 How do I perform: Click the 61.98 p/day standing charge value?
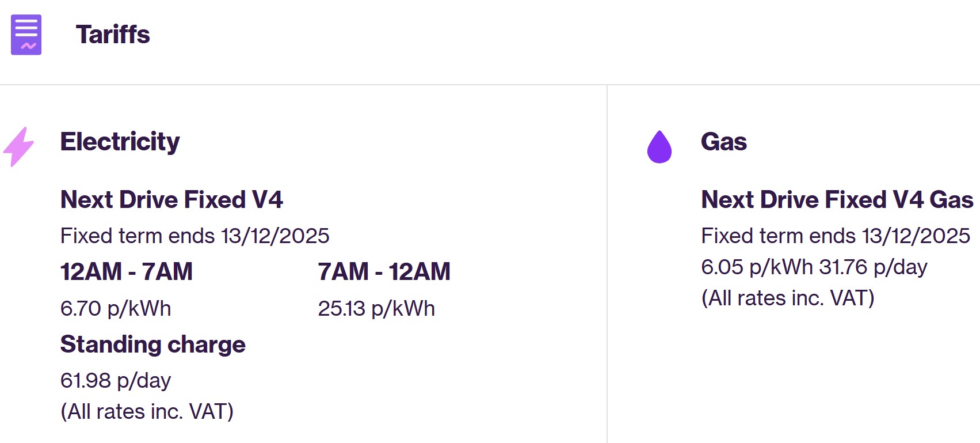point(116,381)
